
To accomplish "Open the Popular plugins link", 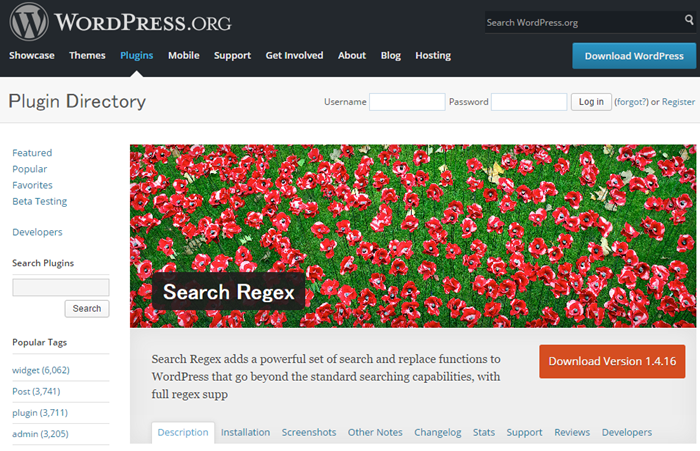I will click(x=29, y=169).
